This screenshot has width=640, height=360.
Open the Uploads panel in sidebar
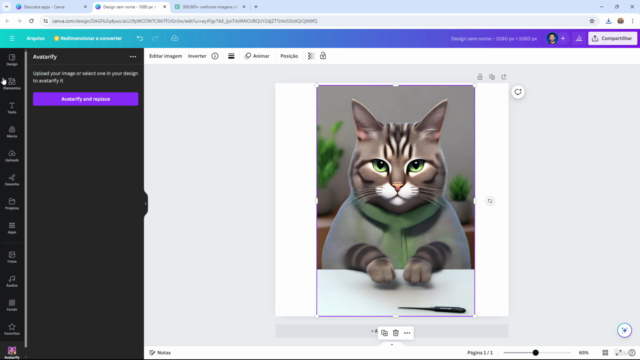(x=12, y=156)
